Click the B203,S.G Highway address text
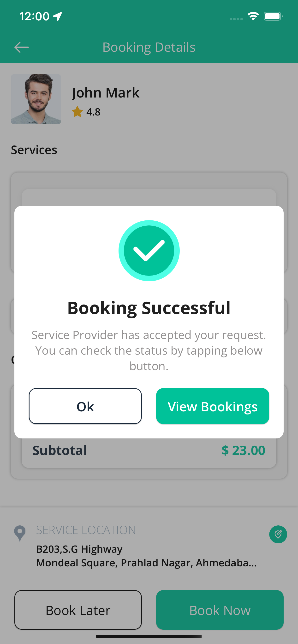 click(x=79, y=549)
